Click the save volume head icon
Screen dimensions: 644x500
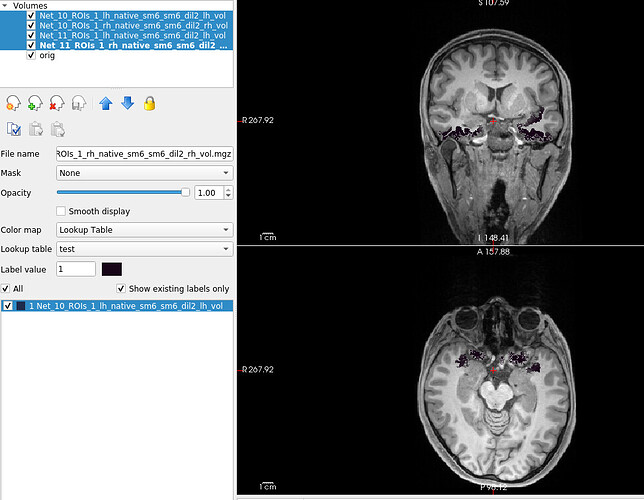pyautogui.click(x=79, y=103)
